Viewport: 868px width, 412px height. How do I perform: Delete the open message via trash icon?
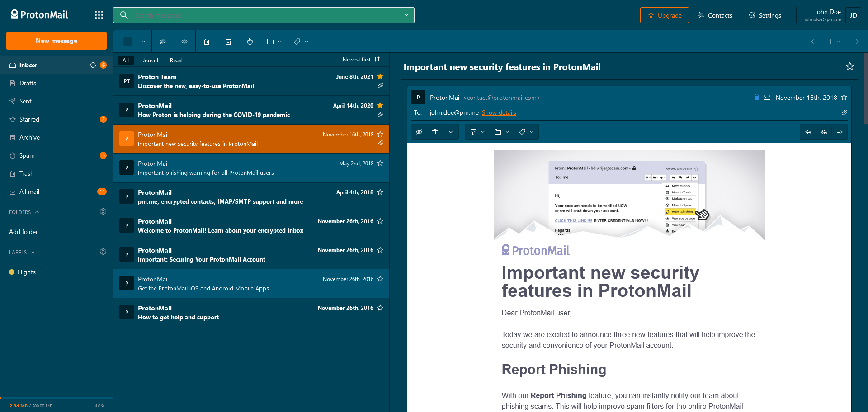point(435,132)
